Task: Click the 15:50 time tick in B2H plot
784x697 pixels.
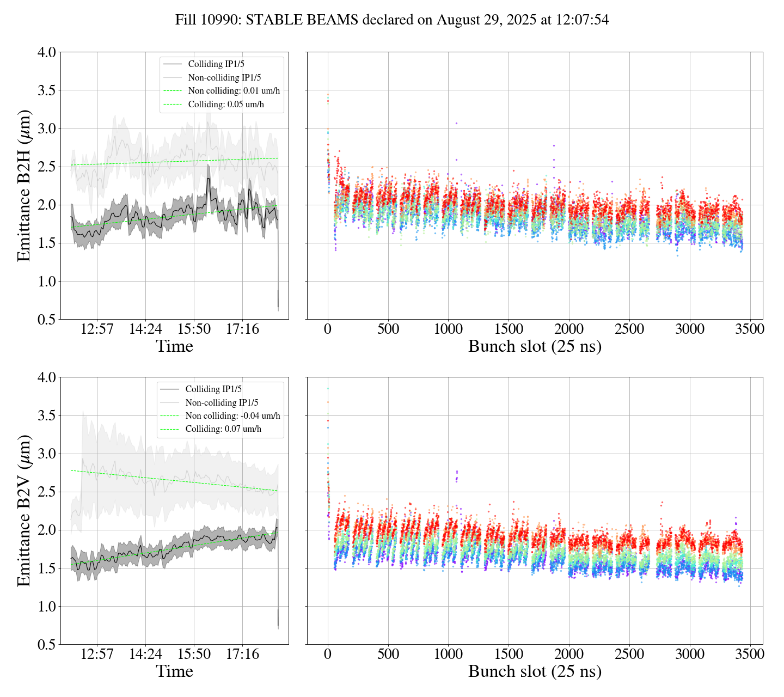Action: (x=194, y=329)
